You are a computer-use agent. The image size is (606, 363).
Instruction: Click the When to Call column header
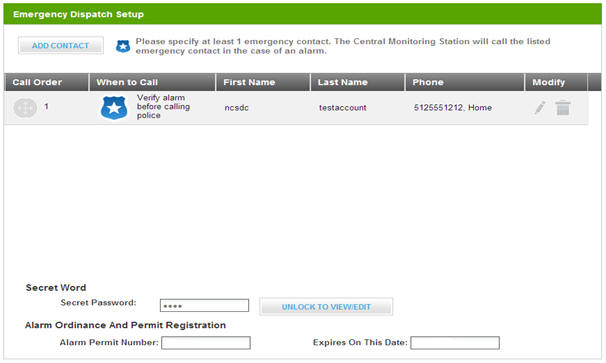(x=152, y=82)
